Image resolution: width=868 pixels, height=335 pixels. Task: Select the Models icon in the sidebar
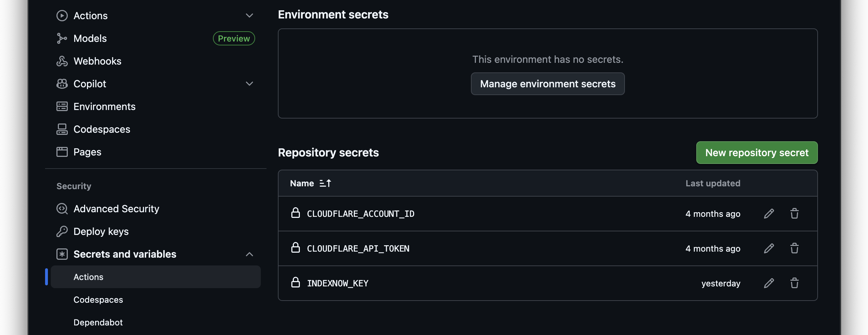62,38
